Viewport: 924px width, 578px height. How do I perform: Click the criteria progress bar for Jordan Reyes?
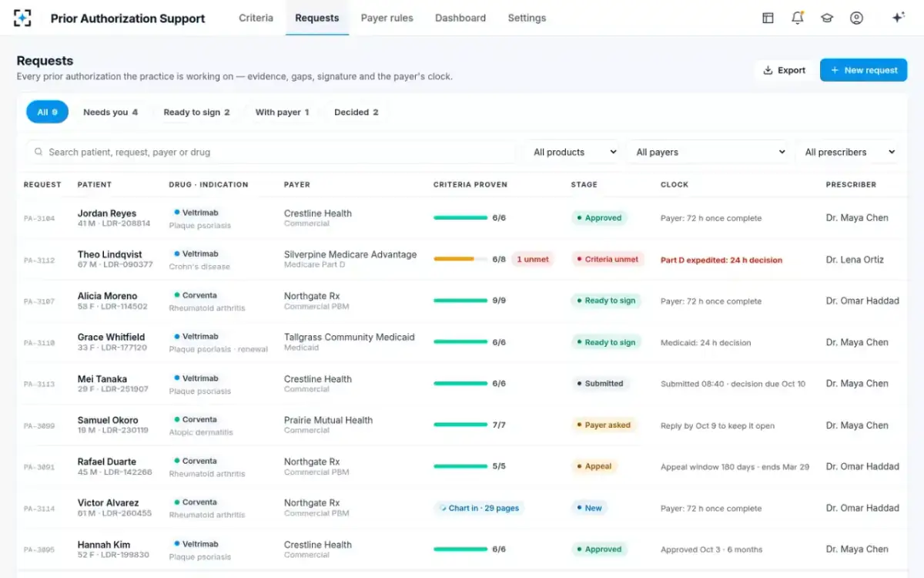[x=460, y=218]
